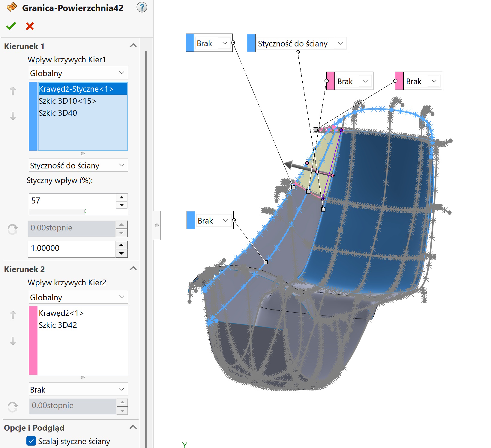Move Kierunek 2 curve down with arrow
Viewport: 491px width, 448px height.
click(x=13, y=341)
